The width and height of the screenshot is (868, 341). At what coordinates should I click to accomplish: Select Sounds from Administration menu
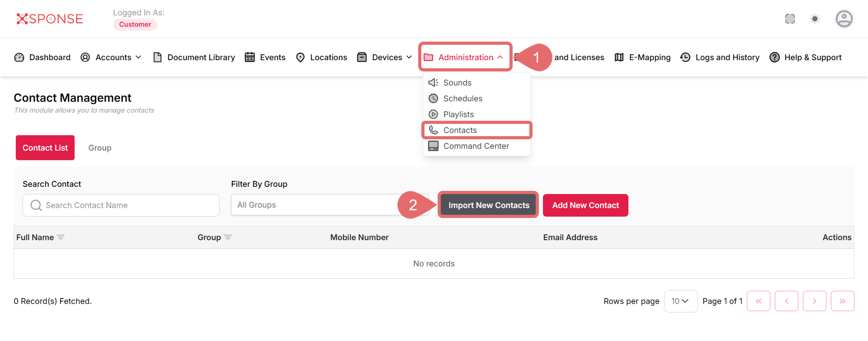point(457,83)
